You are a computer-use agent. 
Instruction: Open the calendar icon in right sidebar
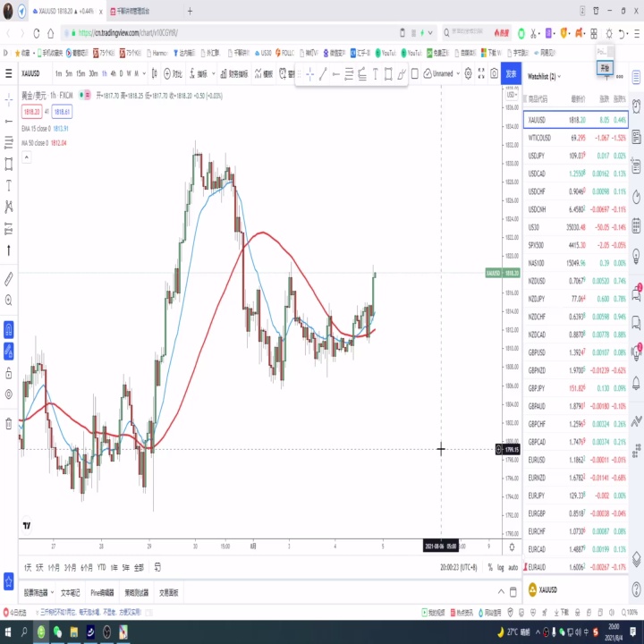636,225
